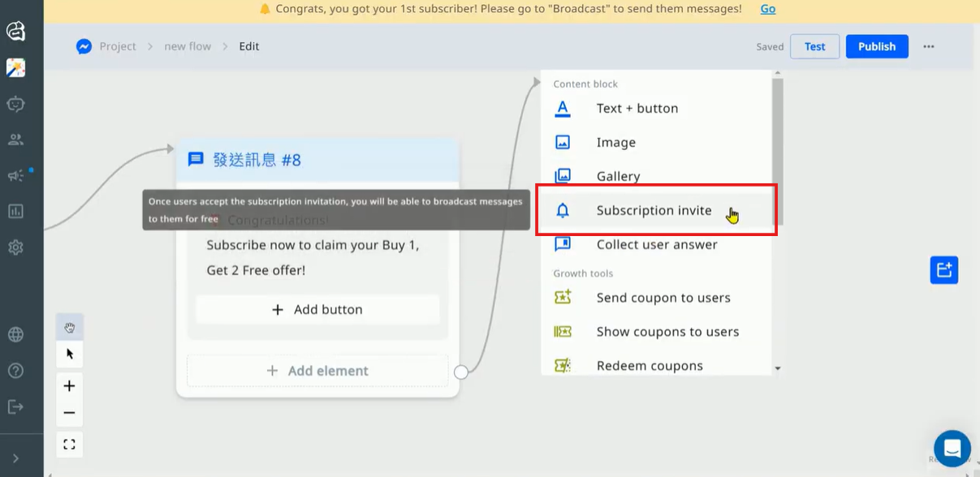Click the Saved status text
The width and height of the screenshot is (980, 477).
coord(770,47)
